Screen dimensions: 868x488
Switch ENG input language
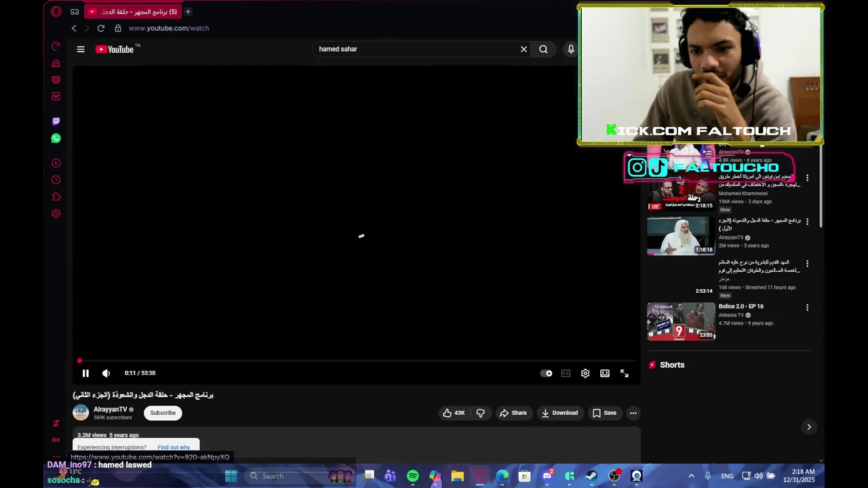727,476
